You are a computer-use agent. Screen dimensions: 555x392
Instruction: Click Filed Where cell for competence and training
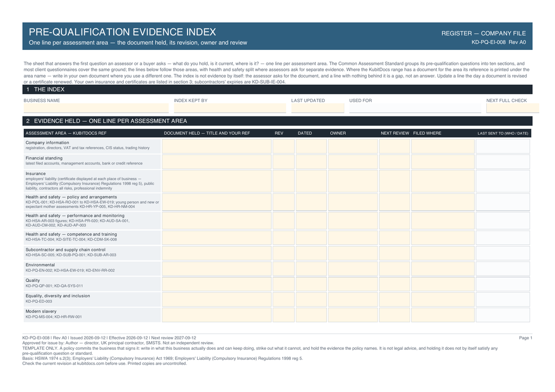pos(443,237)
